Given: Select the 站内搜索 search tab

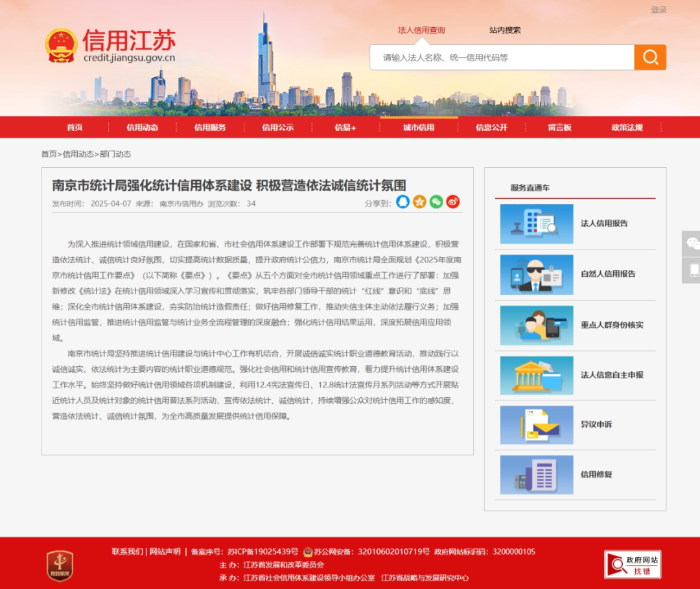Looking at the screenshot, I should 505,30.
